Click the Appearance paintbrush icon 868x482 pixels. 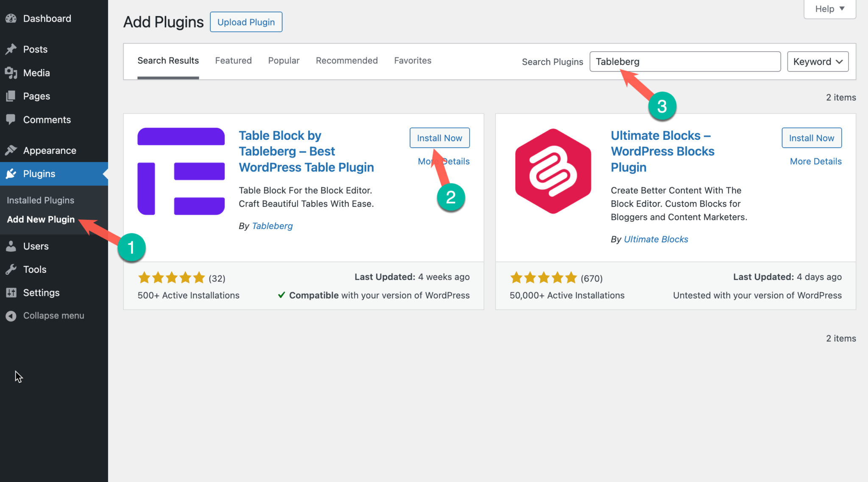(x=11, y=150)
